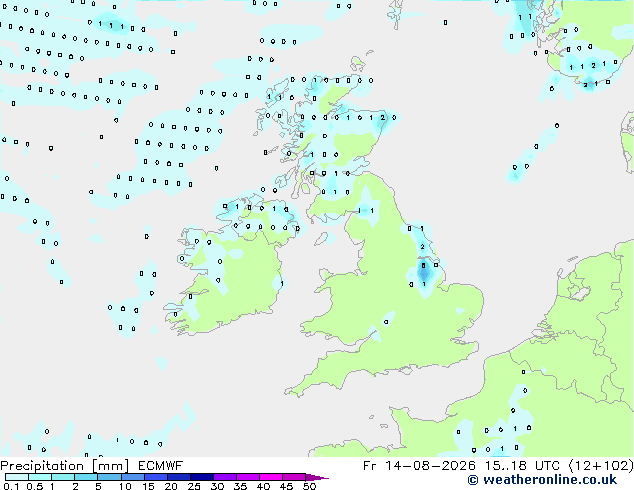
Task: Click the 20–25 mm dark blue swatch
Action: coord(178,477)
